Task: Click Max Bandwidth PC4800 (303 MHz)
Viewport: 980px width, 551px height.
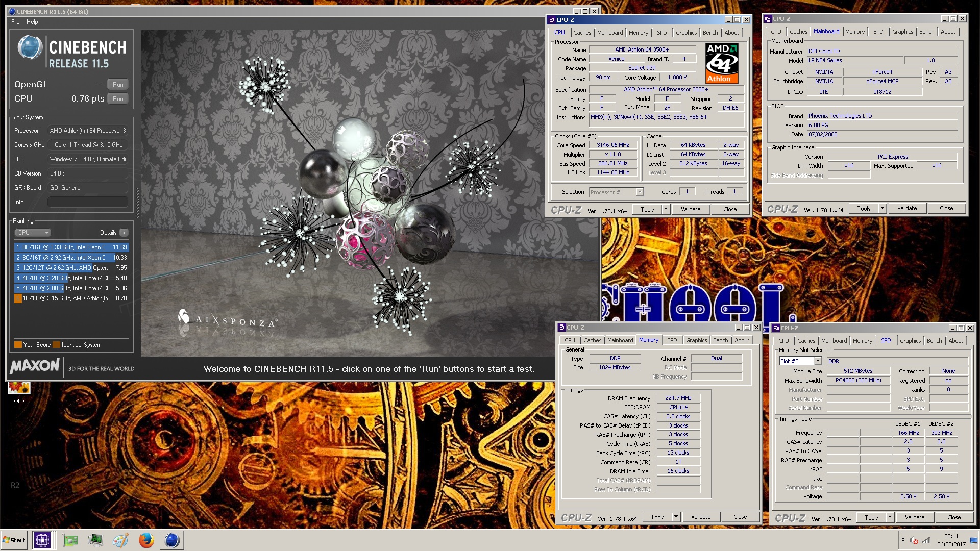Action: point(859,381)
